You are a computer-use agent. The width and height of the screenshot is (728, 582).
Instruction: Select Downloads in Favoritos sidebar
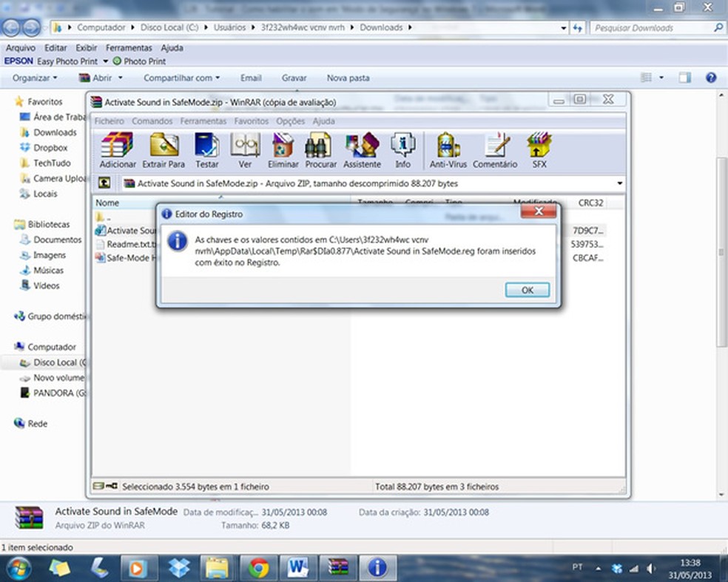[x=55, y=132]
